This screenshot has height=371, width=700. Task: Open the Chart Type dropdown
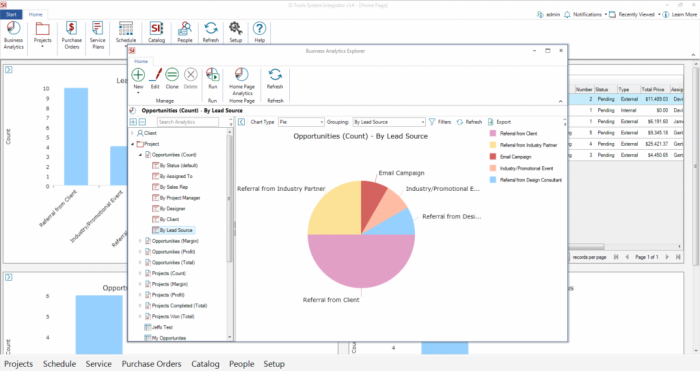tap(301, 122)
